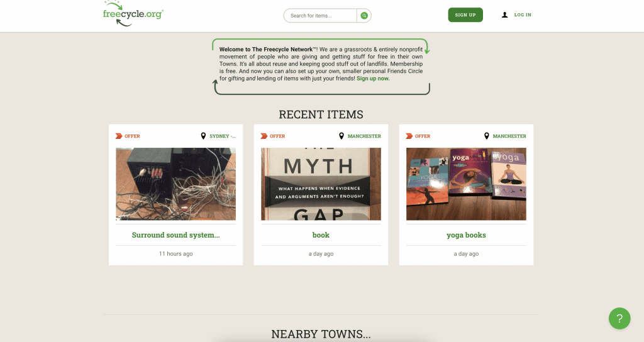Click the orange Offer tag icon on the surround sound card
The width and height of the screenshot is (644, 342).
[119, 136]
